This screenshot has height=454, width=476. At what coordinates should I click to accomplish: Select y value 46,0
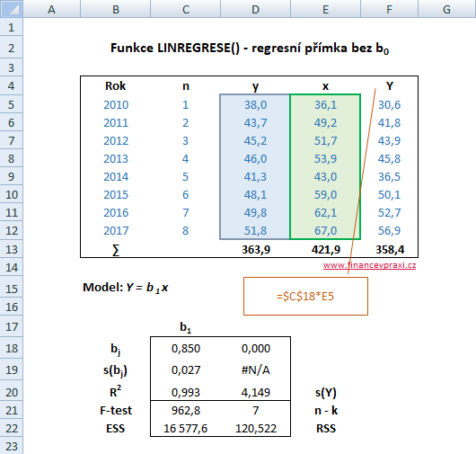pyautogui.click(x=256, y=158)
